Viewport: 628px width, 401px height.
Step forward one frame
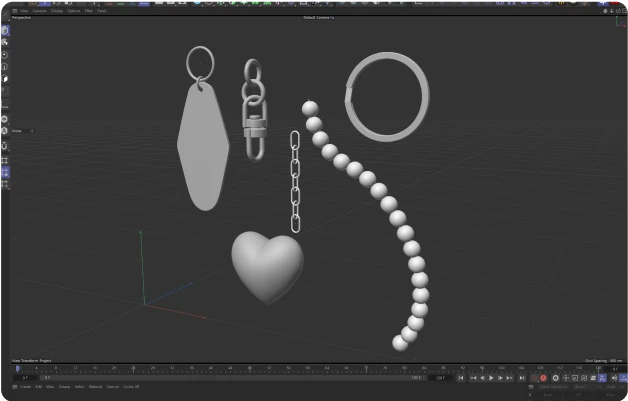500,378
